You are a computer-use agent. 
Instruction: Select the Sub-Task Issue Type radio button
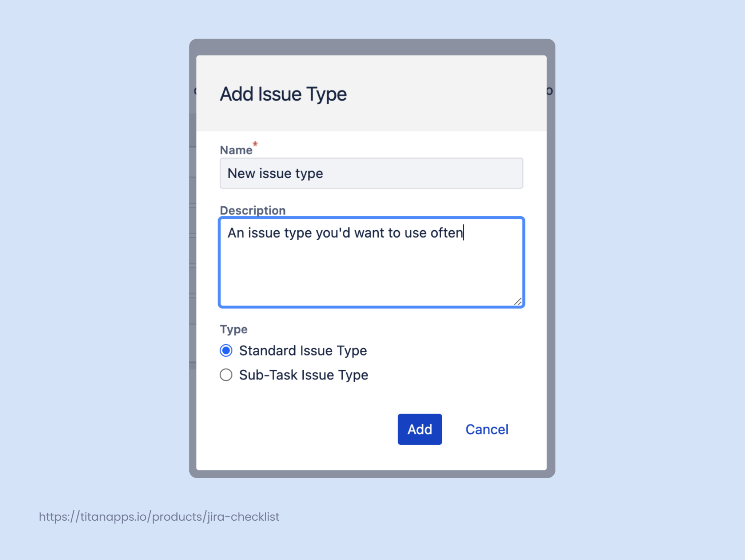[226, 375]
